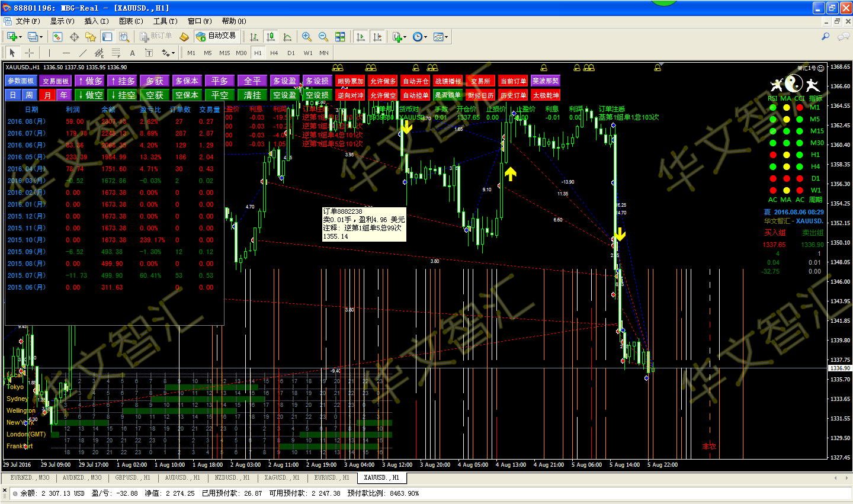The height and width of the screenshot is (504, 853).
Task: Open the Profiles toolbar icon
Action: [x=33, y=37]
